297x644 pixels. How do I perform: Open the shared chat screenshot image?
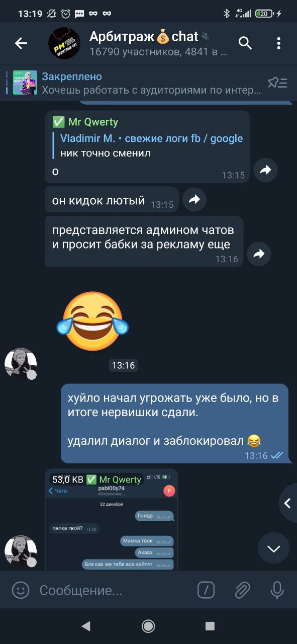112,520
